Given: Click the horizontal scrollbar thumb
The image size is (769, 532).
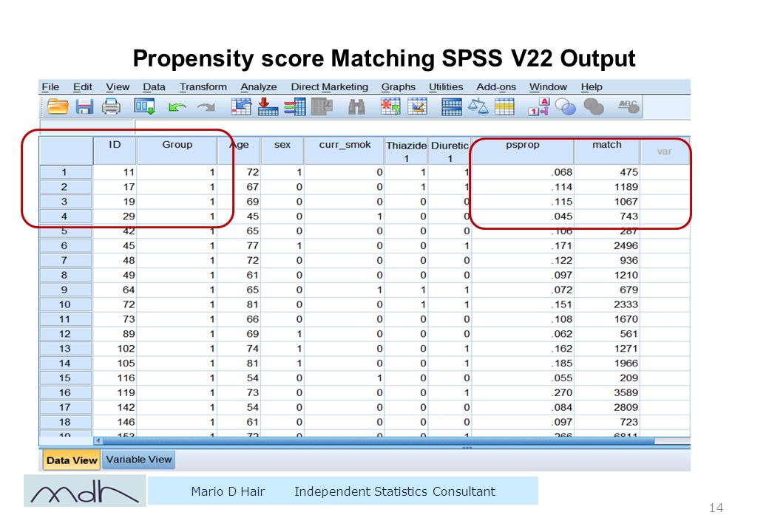Looking at the screenshot, I should point(379,440).
